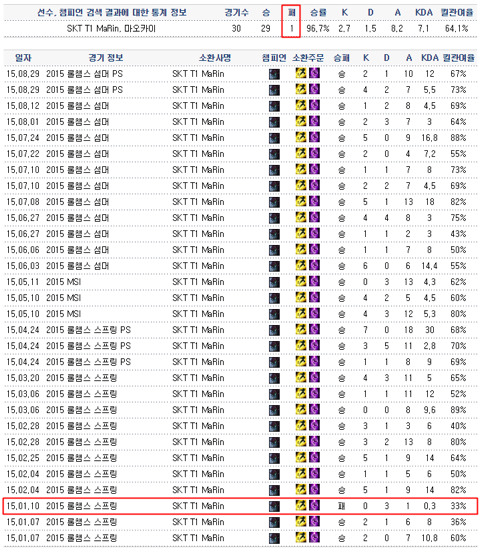This screenshot has height=554, width=480.
Task: Click the Flash spell icon in the 15,05,11 MSI row
Action: [x=301, y=281]
